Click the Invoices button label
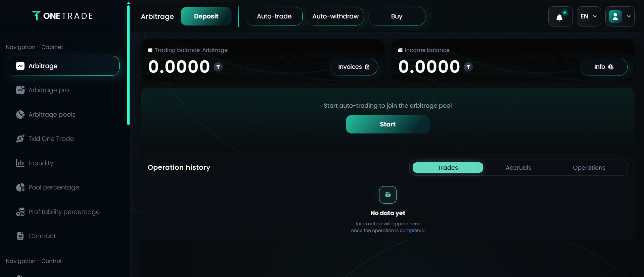The height and width of the screenshot is (277, 644). click(350, 67)
